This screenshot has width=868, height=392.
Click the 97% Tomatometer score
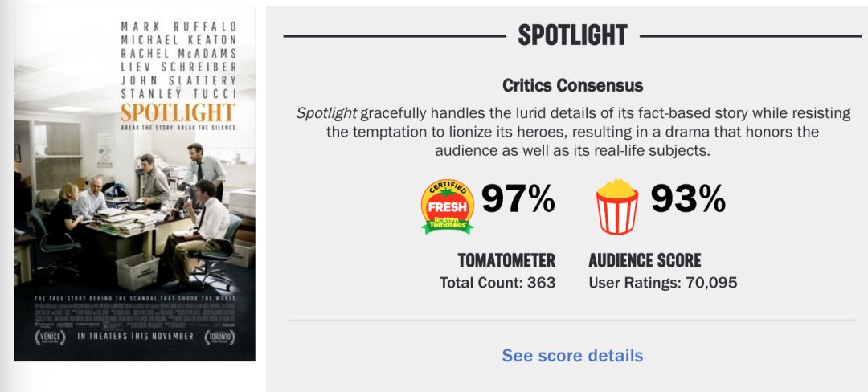coord(518,199)
